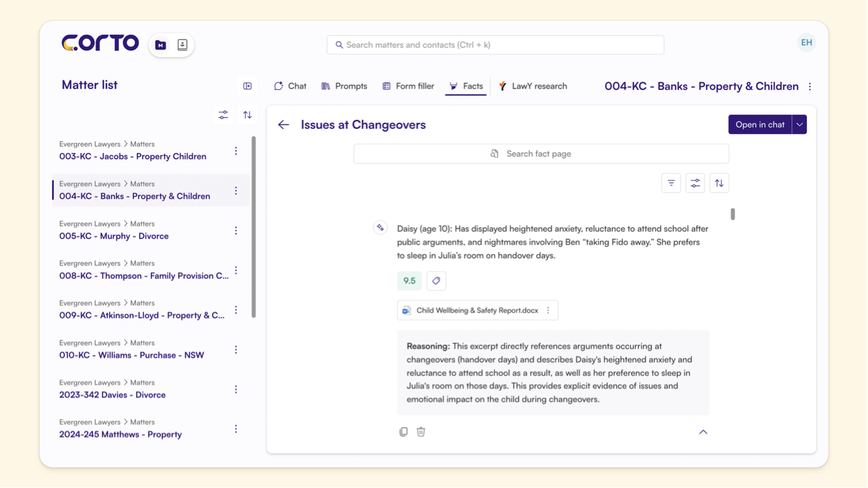Open 2024-245 Matthews - Property matter
Viewport: 868px width, 488px height.
(121, 434)
